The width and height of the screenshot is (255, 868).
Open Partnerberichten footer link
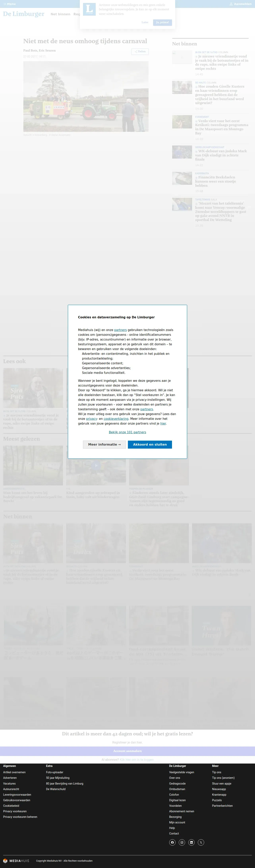click(222, 806)
